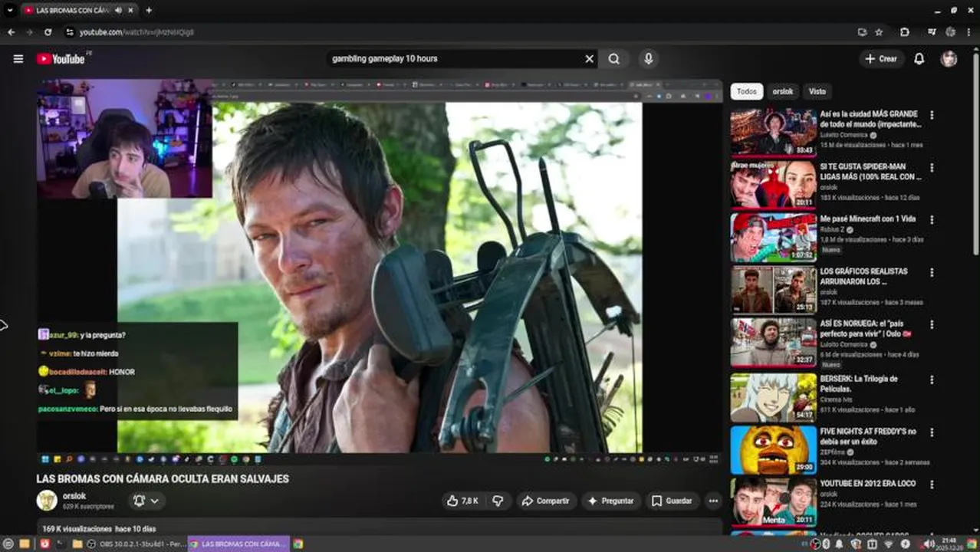Open more actions three-dot button under video
Viewport: 980px width, 552px height.
point(713,501)
